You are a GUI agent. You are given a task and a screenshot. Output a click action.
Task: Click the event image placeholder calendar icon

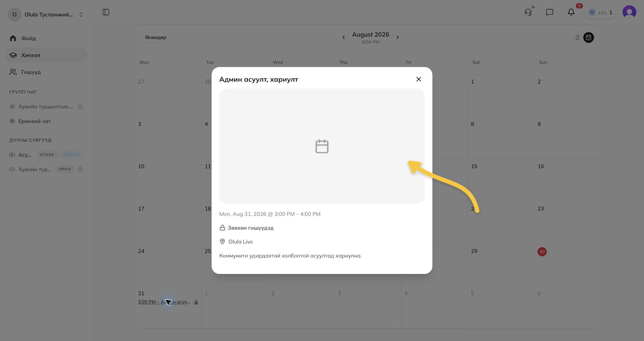(322, 146)
